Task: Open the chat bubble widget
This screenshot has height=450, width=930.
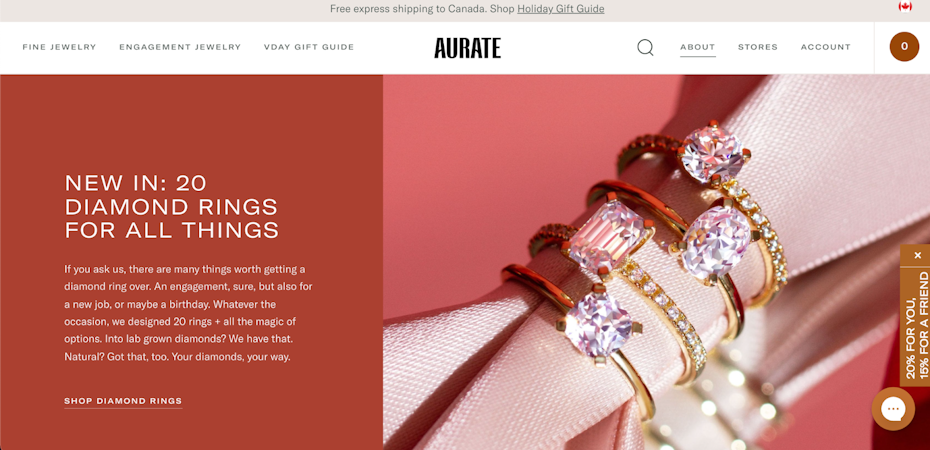Action: [893, 408]
